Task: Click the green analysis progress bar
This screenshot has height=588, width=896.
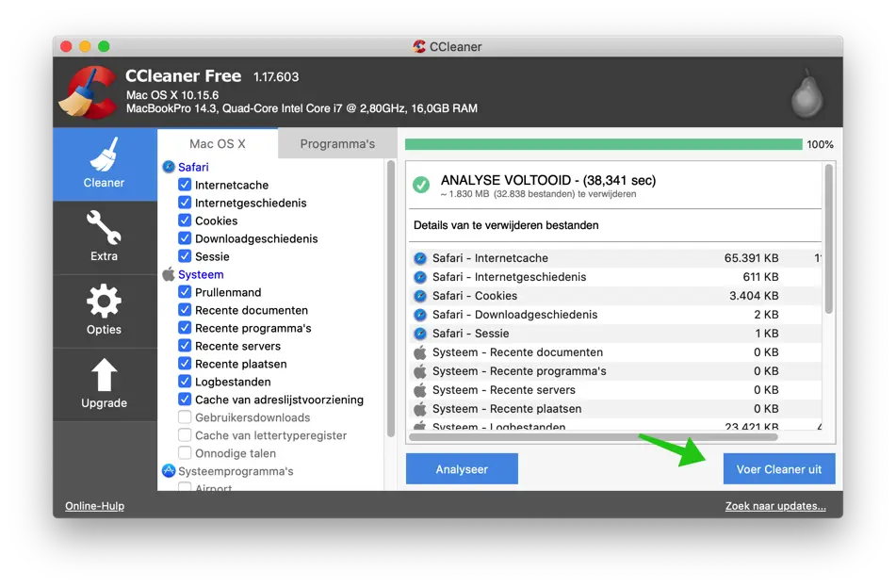Action: [603, 144]
